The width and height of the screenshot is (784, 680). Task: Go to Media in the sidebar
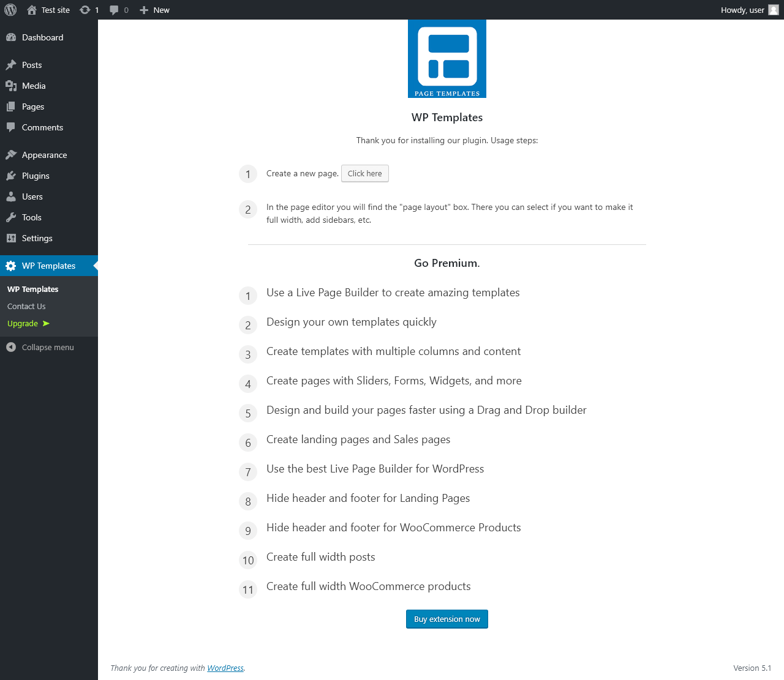click(49, 86)
